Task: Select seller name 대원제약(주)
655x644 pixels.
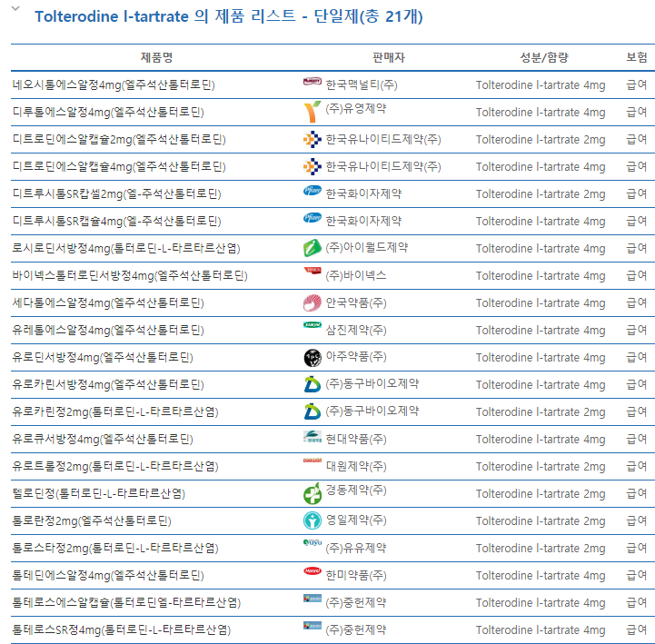Action: coord(356,467)
